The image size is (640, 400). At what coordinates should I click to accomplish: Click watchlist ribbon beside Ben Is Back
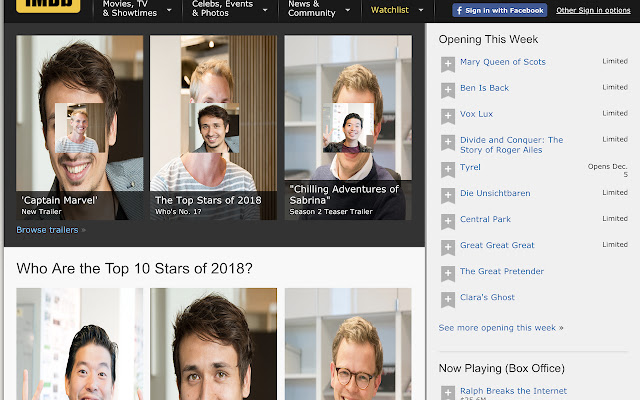point(448,90)
